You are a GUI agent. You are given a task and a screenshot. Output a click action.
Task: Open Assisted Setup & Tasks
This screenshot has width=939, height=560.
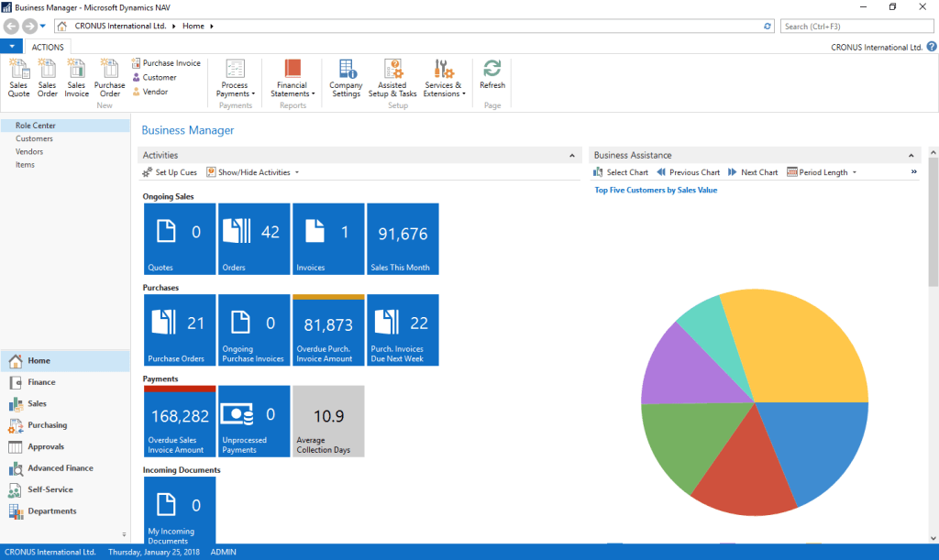click(392, 78)
